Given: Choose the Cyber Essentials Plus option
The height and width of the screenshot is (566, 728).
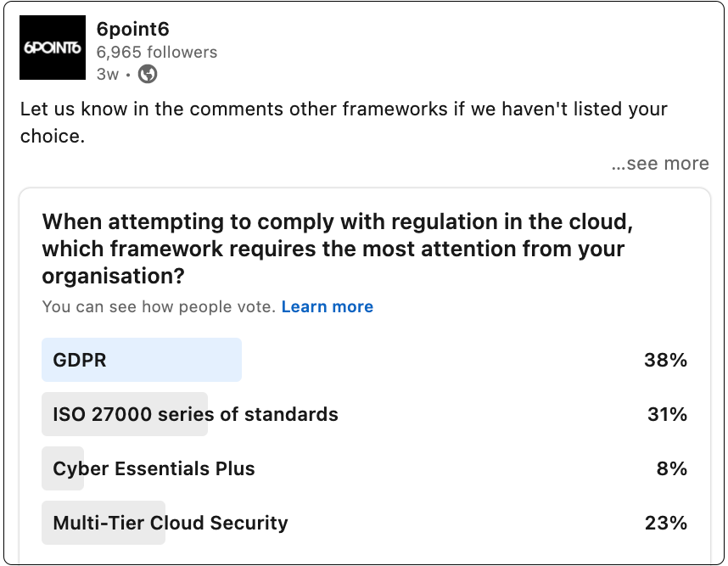Looking at the screenshot, I should pyautogui.click(x=365, y=468).
